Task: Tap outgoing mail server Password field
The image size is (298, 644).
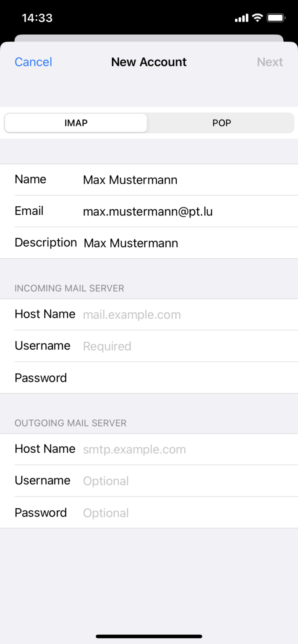Action: [149, 512]
